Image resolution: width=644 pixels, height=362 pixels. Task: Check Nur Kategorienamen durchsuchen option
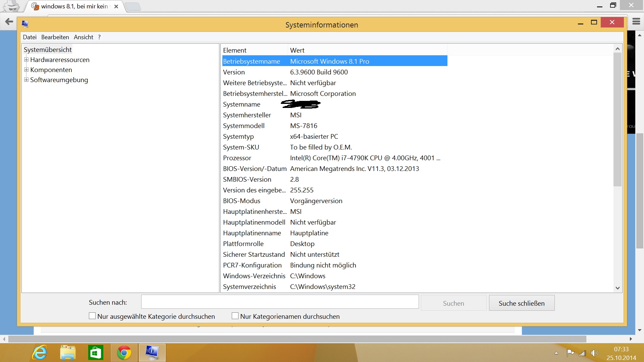coord(235,316)
